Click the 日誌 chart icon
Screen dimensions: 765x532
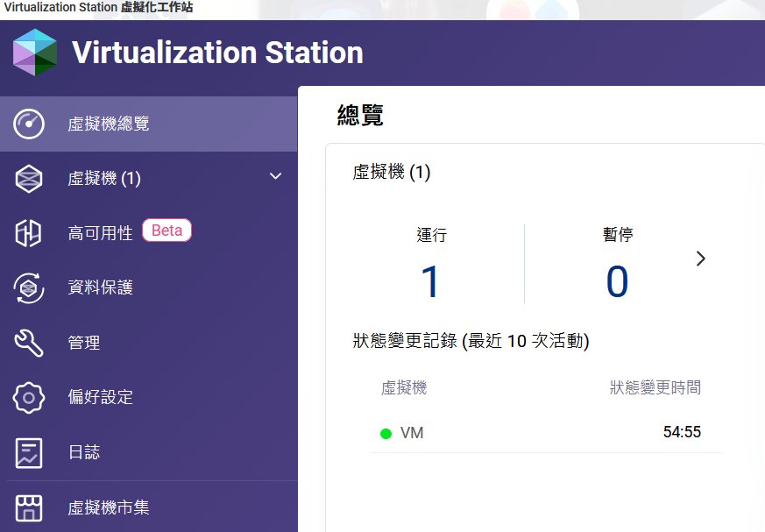pos(29,452)
